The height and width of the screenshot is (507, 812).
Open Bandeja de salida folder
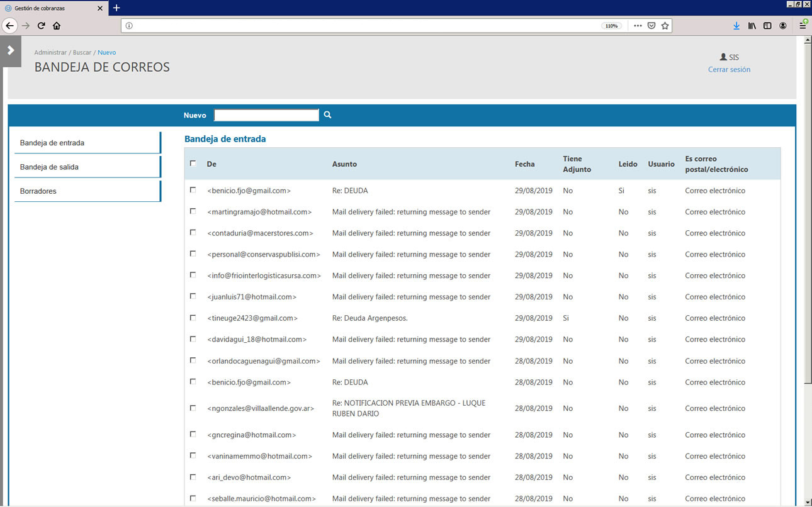click(x=87, y=167)
